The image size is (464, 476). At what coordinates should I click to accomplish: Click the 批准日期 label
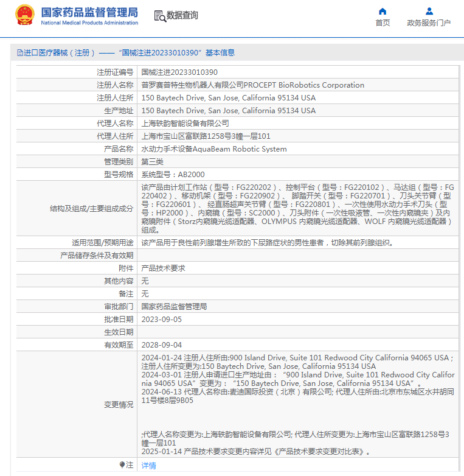tap(119, 320)
